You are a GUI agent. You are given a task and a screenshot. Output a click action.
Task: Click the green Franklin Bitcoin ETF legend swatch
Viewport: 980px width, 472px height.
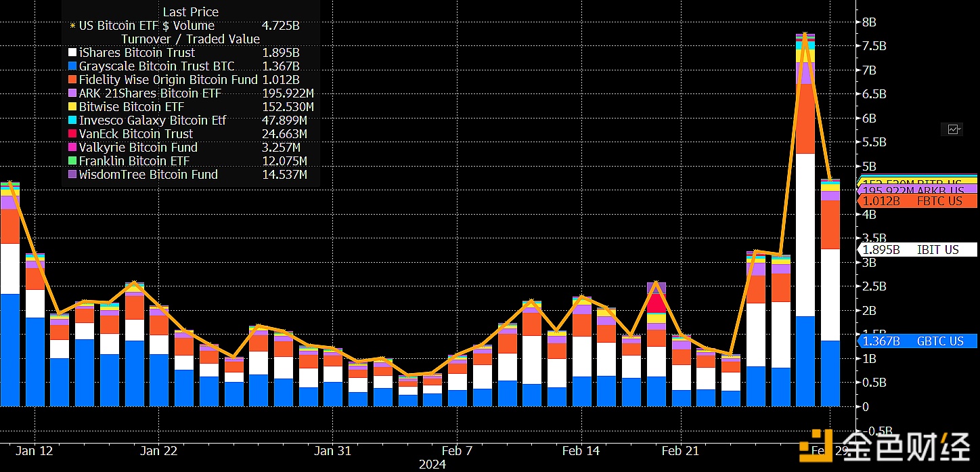point(72,161)
